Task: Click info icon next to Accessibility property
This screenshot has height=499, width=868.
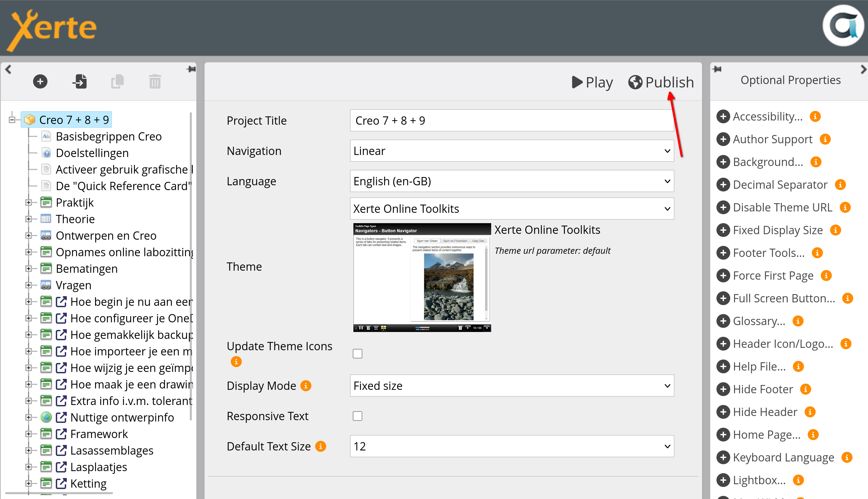Action: (x=815, y=116)
